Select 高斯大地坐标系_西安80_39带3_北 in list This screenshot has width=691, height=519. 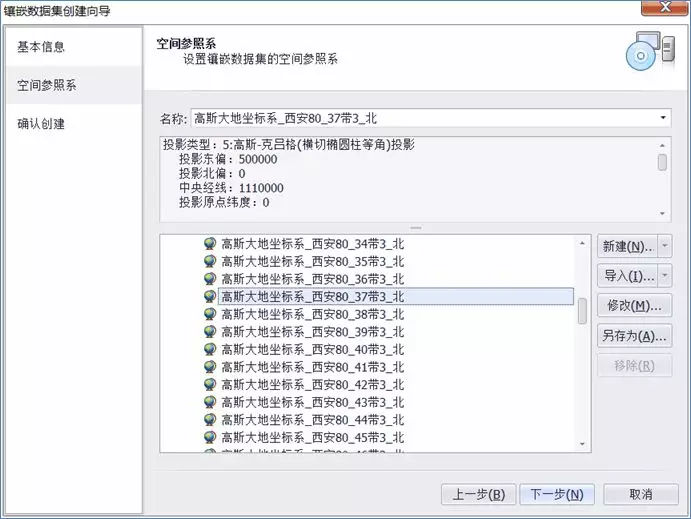tap(312, 332)
